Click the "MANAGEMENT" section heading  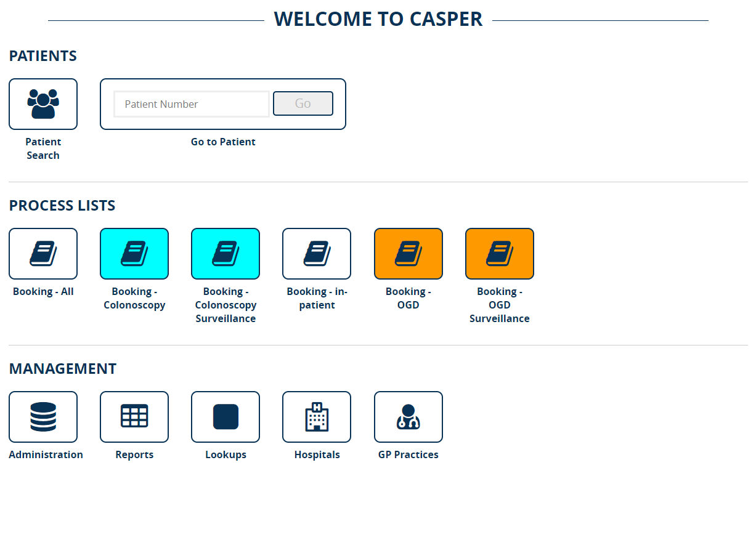coord(63,369)
